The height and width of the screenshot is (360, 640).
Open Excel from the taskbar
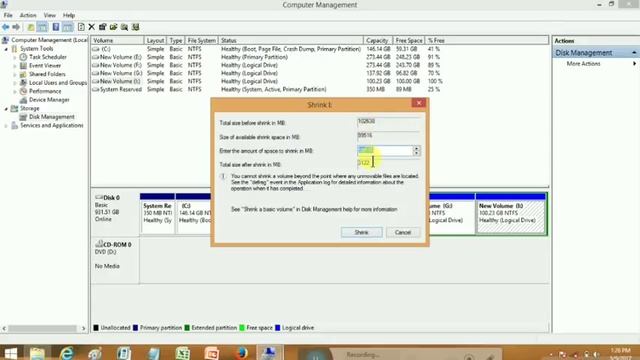pyautogui.click(x=182, y=353)
